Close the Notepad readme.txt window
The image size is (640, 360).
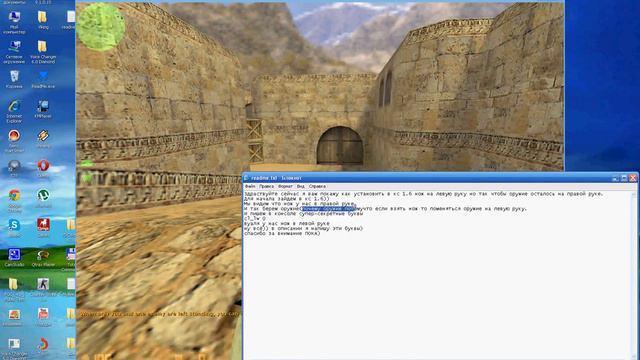(x=633, y=178)
